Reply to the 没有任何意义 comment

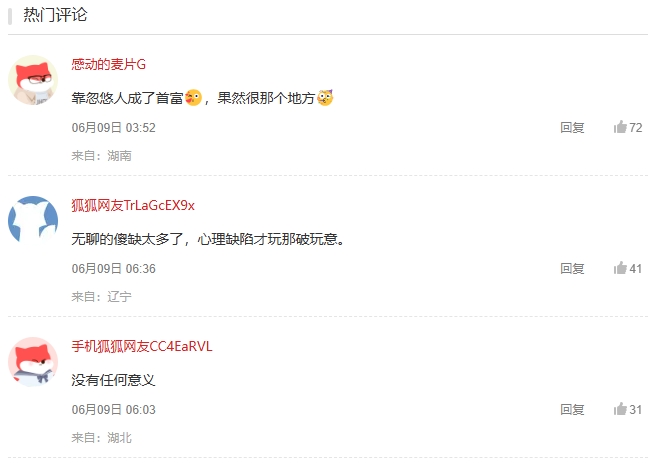pyautogui.click(x=572, y=410)
